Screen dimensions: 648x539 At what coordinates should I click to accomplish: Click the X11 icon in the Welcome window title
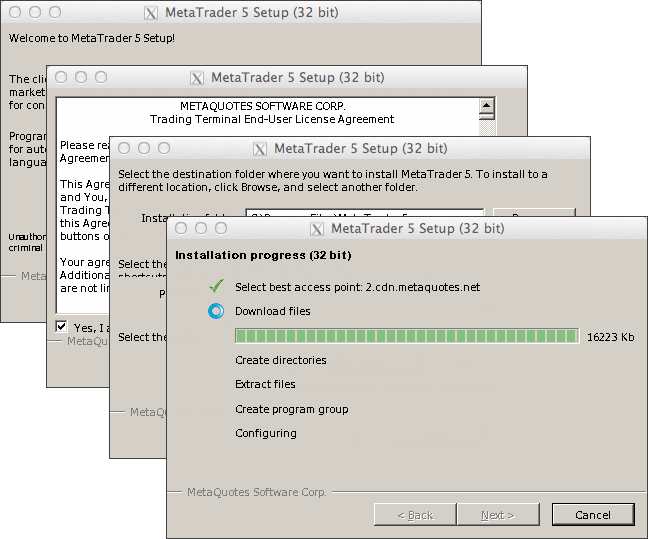pos(151,13)
